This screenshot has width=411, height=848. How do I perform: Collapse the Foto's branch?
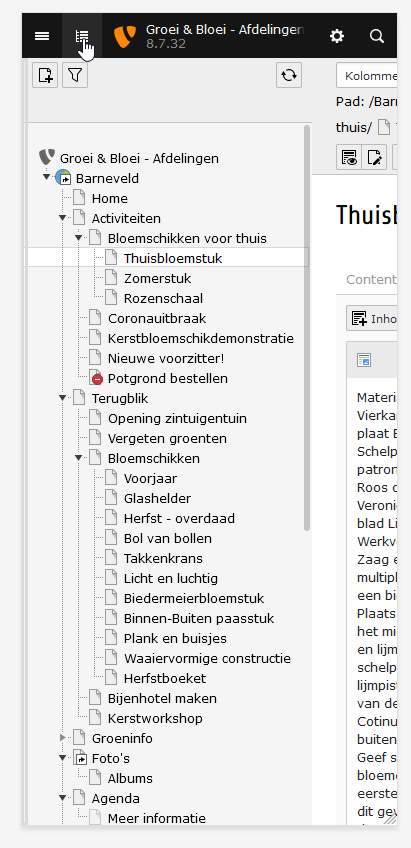tap(63, 758)
